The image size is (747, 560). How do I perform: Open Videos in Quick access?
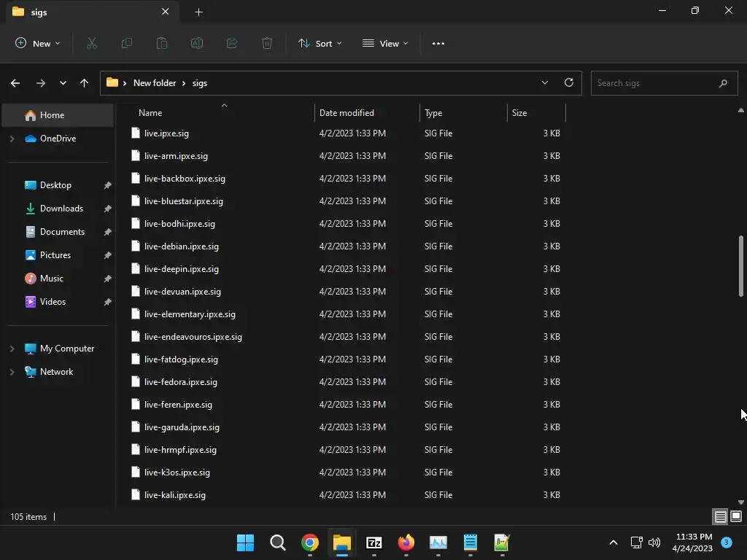tap(53, 302)
